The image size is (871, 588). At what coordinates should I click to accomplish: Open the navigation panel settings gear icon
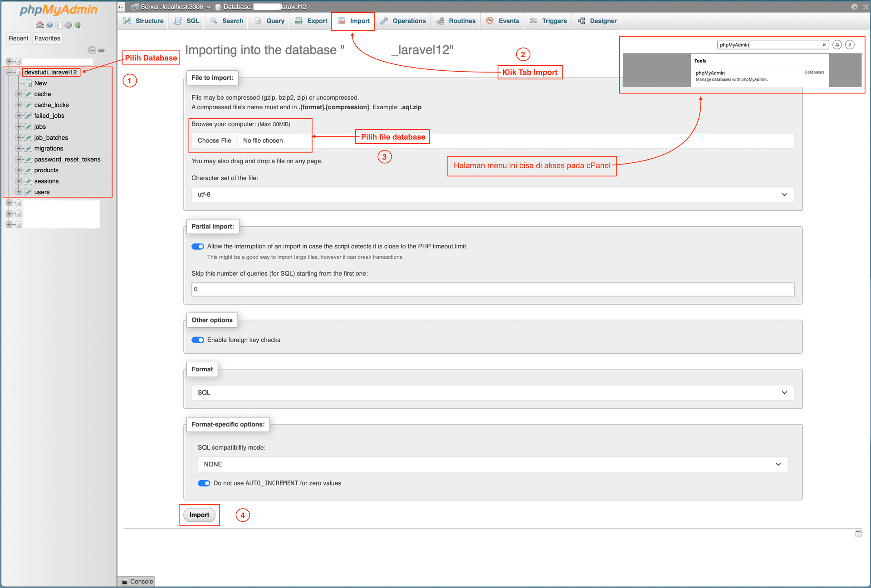tap(68, 25)
